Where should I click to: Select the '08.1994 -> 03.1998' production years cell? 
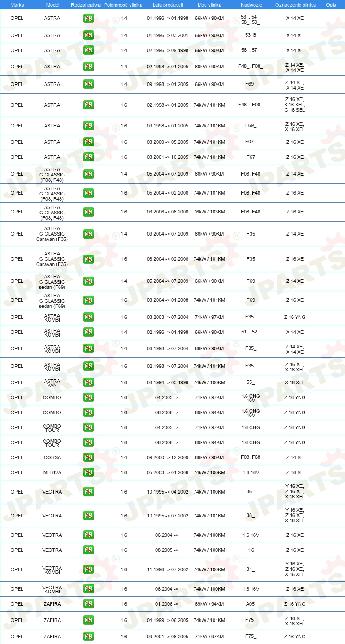click(x=168, y=382)
